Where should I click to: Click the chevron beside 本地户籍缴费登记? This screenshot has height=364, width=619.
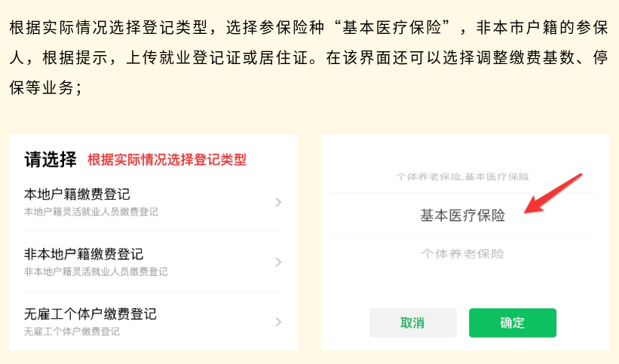tap(278, 202)
